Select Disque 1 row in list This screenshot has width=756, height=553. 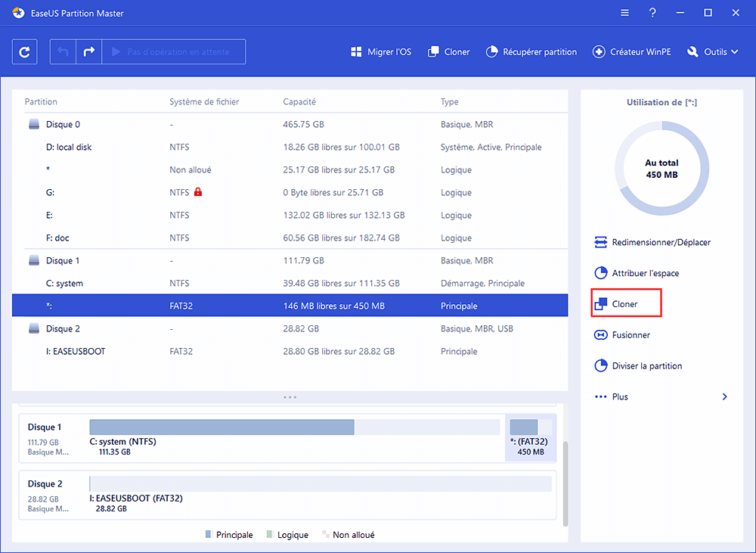click(x=290, y=260)
